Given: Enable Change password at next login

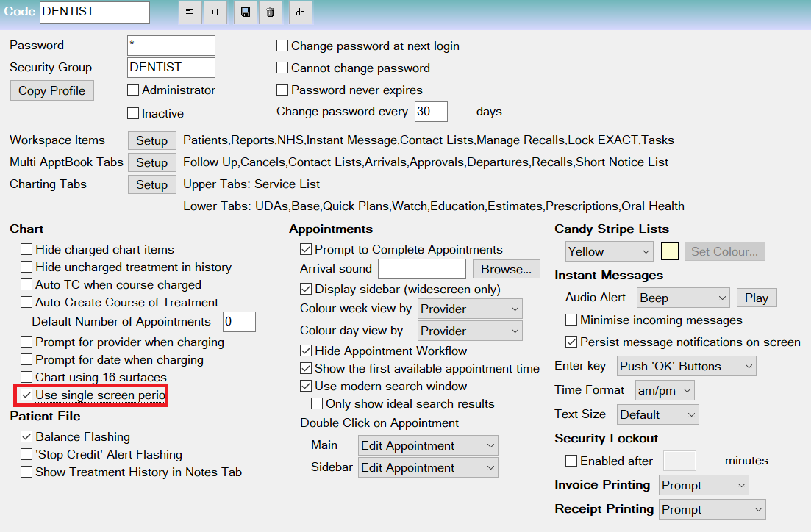Looking at the screenshot, I should [282, 46].
